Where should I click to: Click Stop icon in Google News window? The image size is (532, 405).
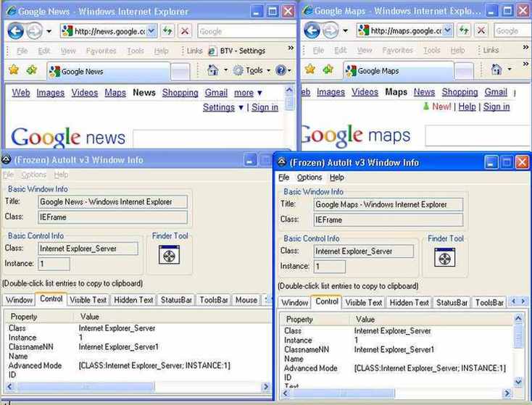(185, 31)
